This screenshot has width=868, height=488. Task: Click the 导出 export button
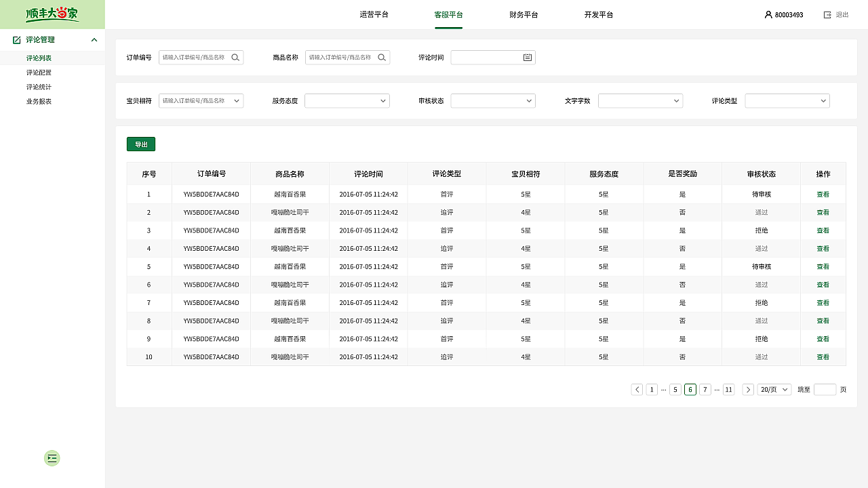point(141,144)
